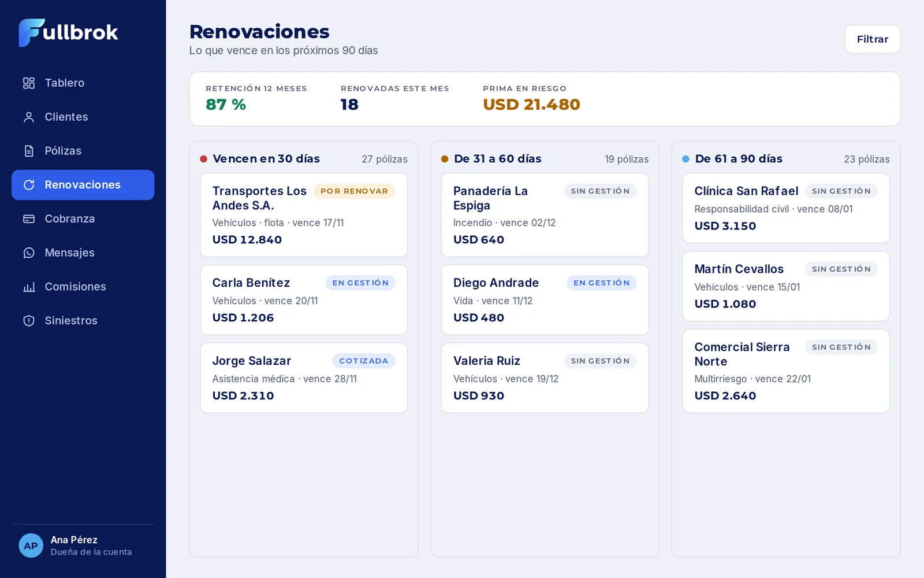The image size is (924, 578).
Task: Click the POR RENOVAR status badge
Action: point(355,191)
